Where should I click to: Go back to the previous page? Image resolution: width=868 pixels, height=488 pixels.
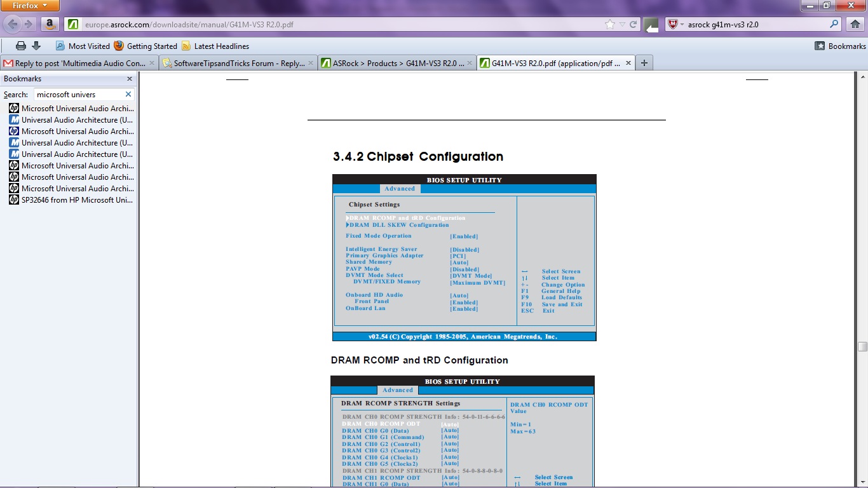tap(13, 25)
